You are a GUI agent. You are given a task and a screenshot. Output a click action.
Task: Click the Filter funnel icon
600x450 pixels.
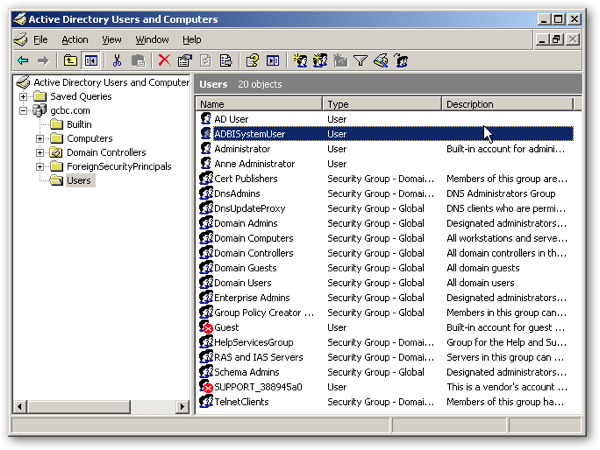click(x=360, y=60)
